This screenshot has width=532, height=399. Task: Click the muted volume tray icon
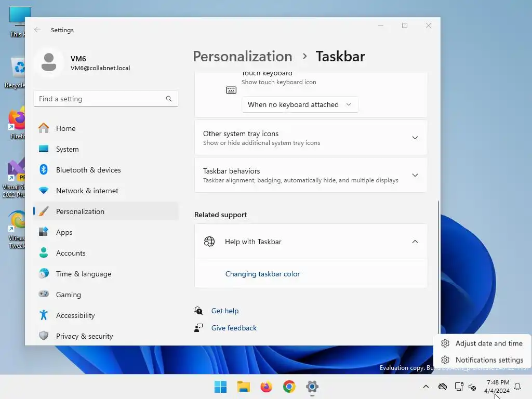[472, 387]
